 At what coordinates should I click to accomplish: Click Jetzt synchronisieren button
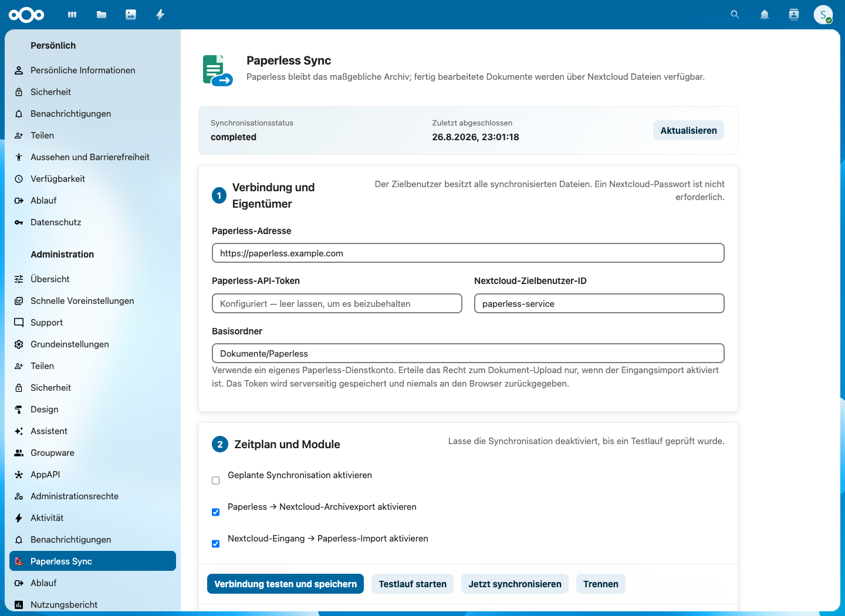pyautogui.click(x=515, y=584)
